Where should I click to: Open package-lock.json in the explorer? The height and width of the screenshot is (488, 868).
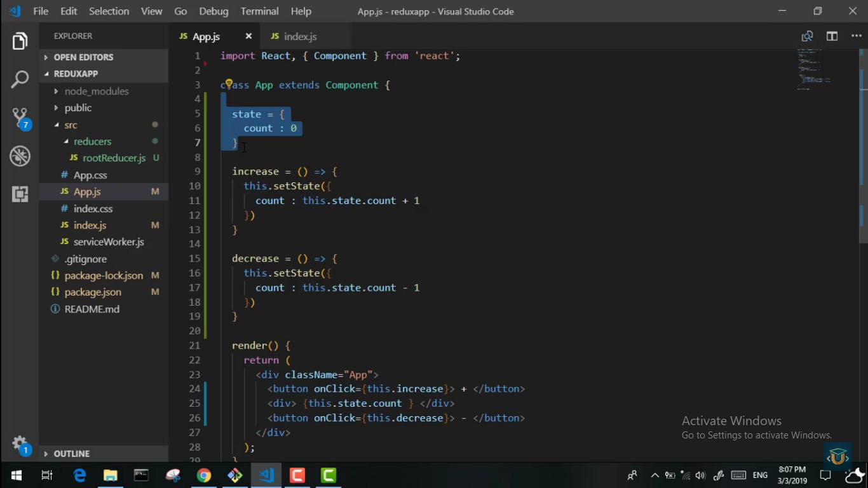[x=104, y=276]
